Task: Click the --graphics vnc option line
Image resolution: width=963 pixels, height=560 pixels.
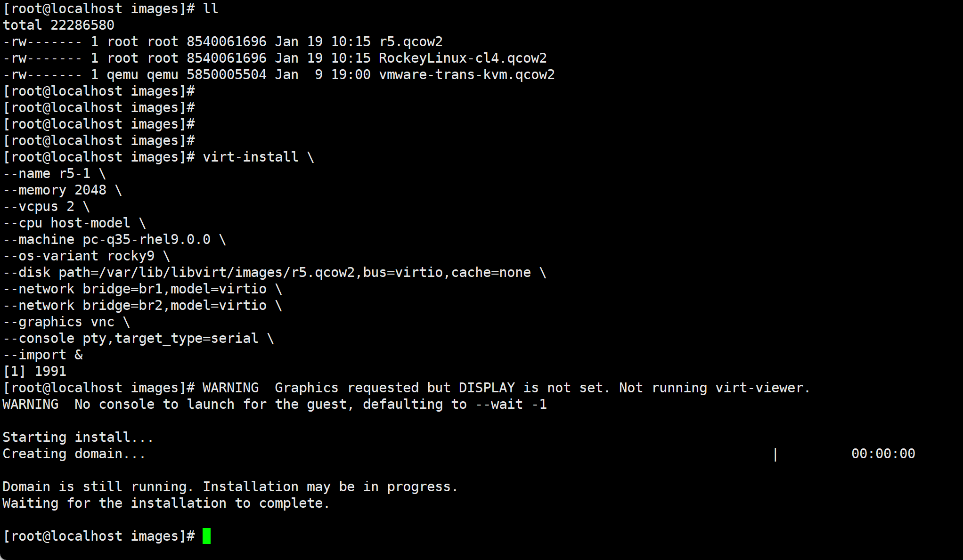Action: point(59,322)
